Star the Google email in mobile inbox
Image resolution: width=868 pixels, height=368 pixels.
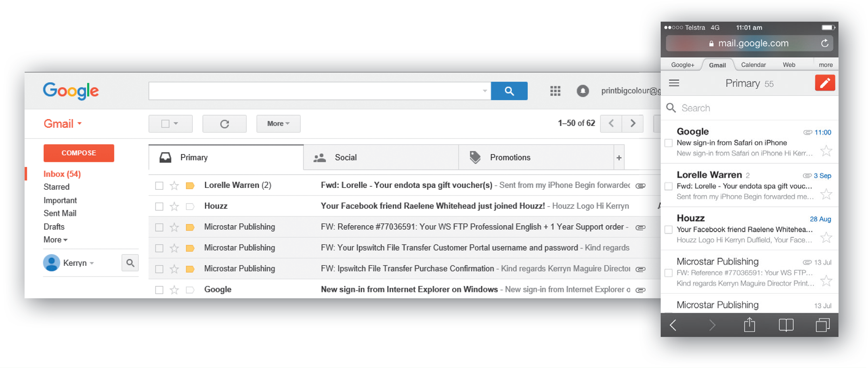[826, 151]
